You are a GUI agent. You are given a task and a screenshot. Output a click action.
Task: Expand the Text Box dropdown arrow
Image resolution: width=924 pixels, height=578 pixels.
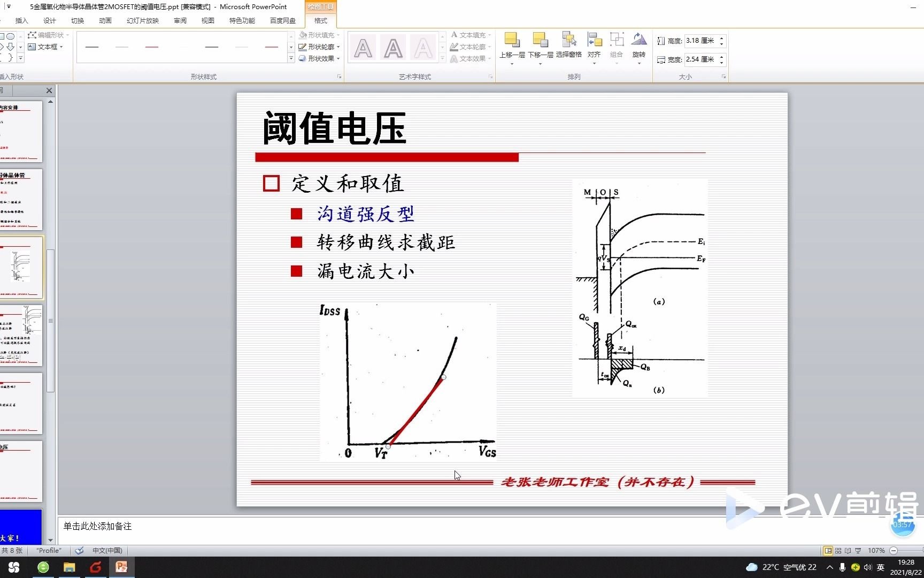pyautogui.click(x=61, y=47)
